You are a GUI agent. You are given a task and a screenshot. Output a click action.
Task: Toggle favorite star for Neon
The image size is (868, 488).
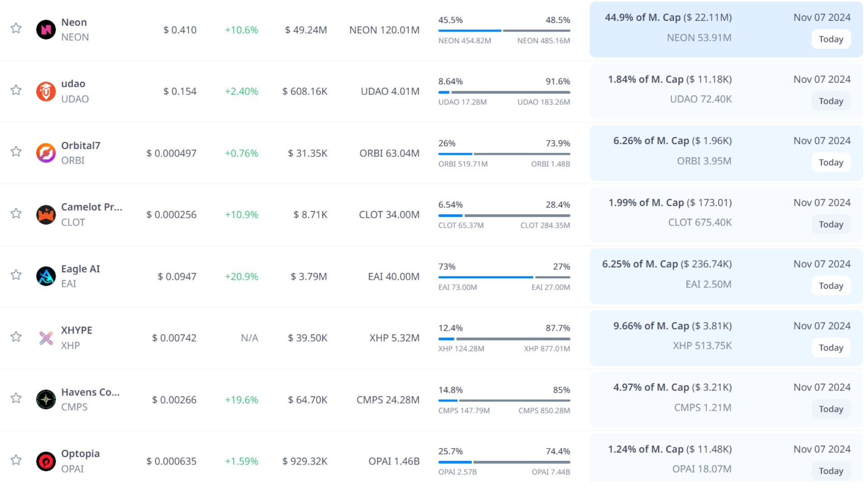coord(16,28)
